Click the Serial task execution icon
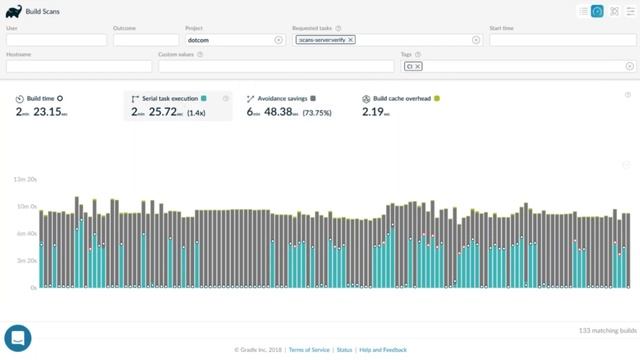 [135, 99]
